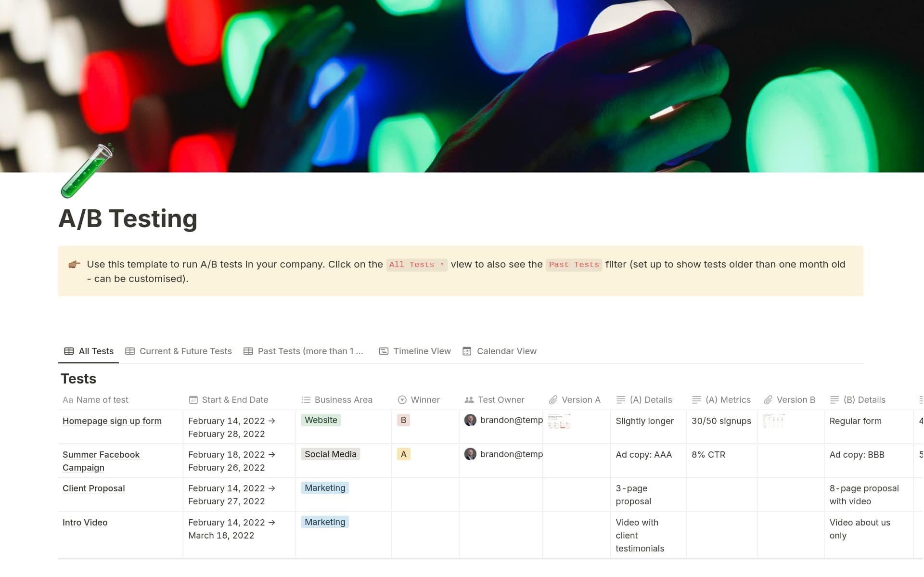
Task: Click the people icon next to Test Owner
Action: 469,400
